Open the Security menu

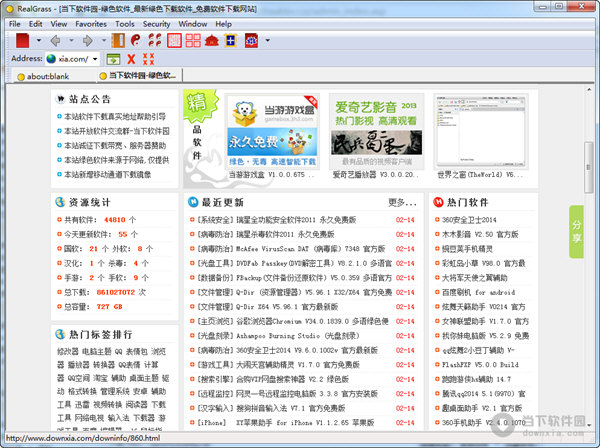(157, 24)
